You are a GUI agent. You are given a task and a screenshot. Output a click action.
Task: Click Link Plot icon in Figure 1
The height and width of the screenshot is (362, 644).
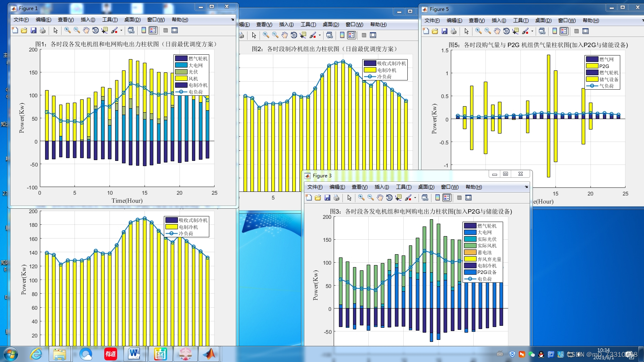(x=131, y=30)
